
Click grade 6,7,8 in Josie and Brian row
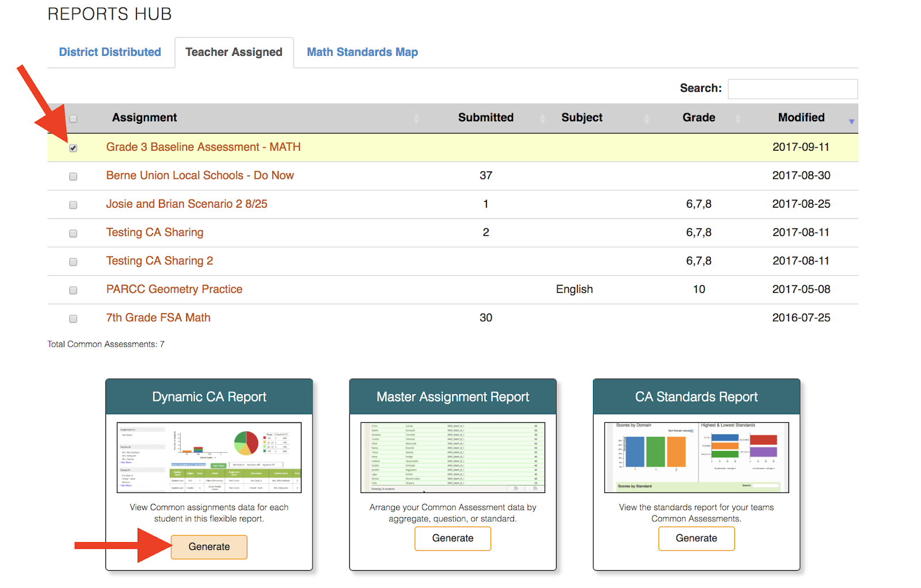pos(699,204)
